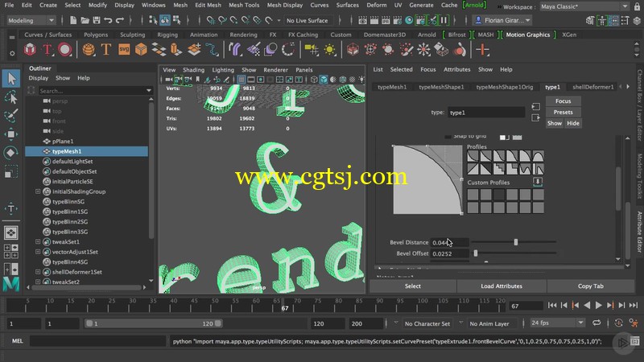Click the Presets button

click(563, 112)
